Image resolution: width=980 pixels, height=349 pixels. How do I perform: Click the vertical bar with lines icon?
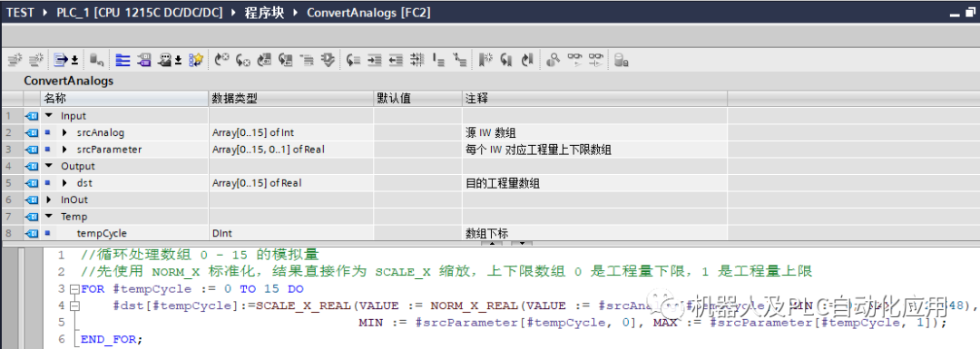point(439,59)
